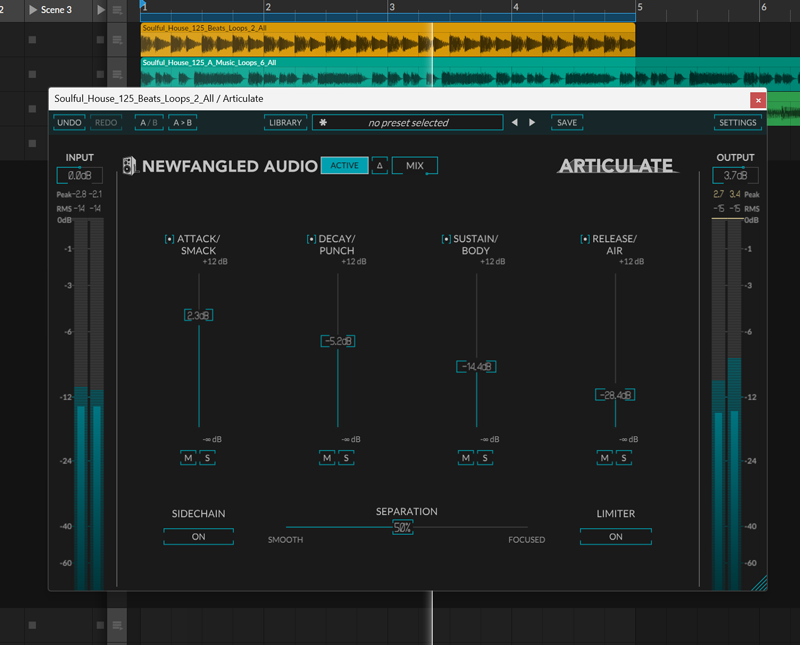Mute the RELEASE/AIR band
This screenshot has height=645, width=800.
[x=605, y=458]
